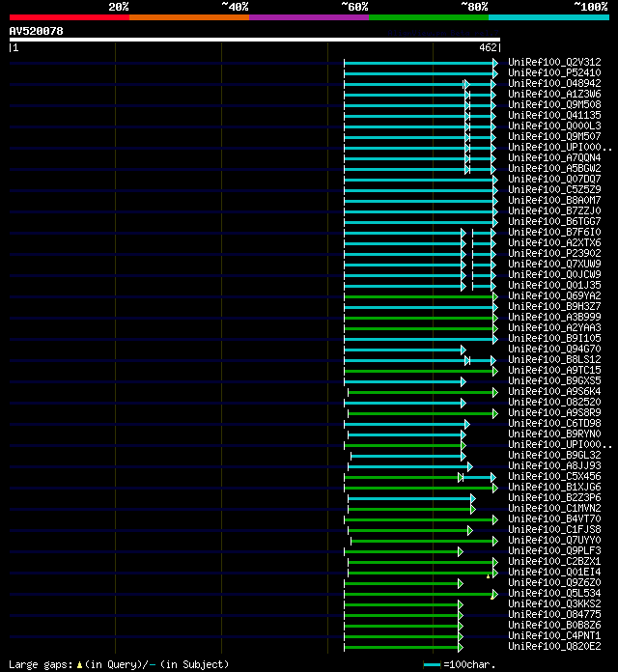Open UniRef100_C1MVN2 label
Screen dimensions: 618x672
554,508
